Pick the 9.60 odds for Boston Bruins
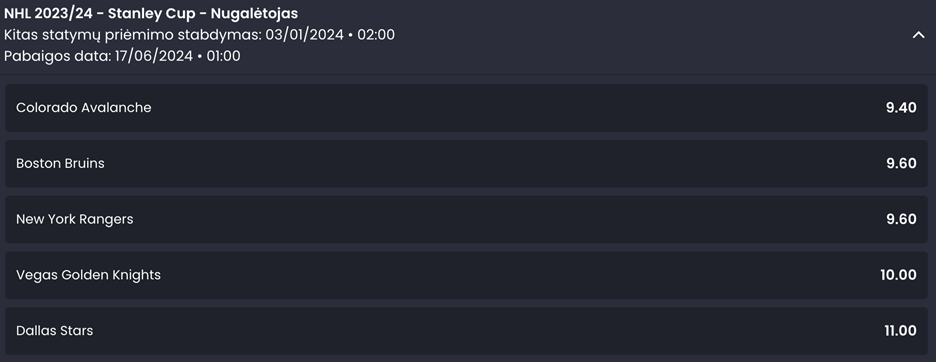Screen dimensions: 936x362 (901, 163)
